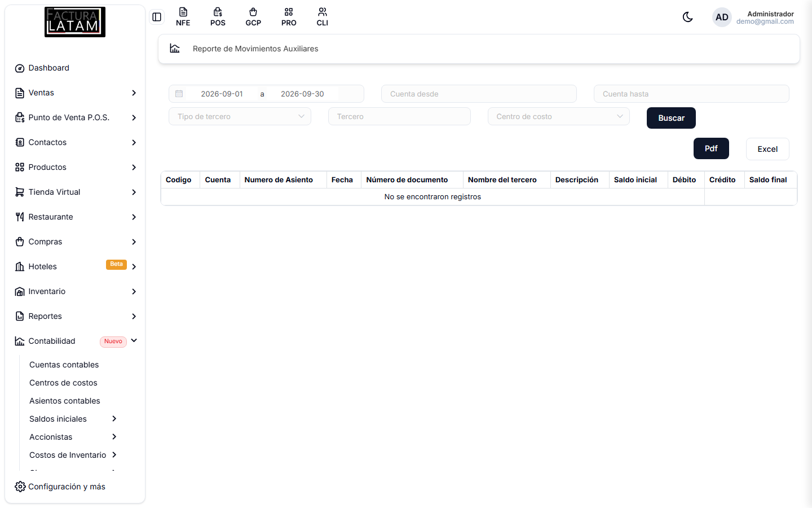
Task: Click the Cuenta hasta field
Action: (x=691, y=94)
